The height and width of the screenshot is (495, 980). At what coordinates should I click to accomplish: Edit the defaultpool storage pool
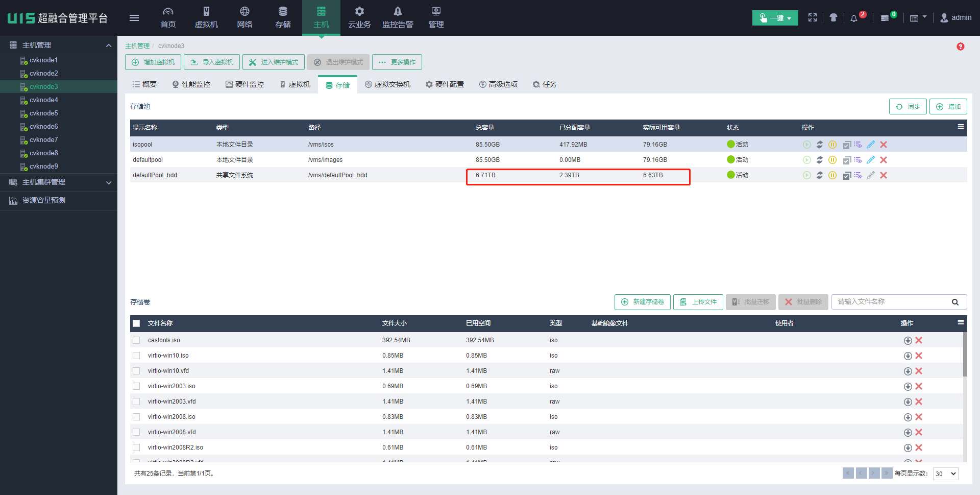click(871, 160)
